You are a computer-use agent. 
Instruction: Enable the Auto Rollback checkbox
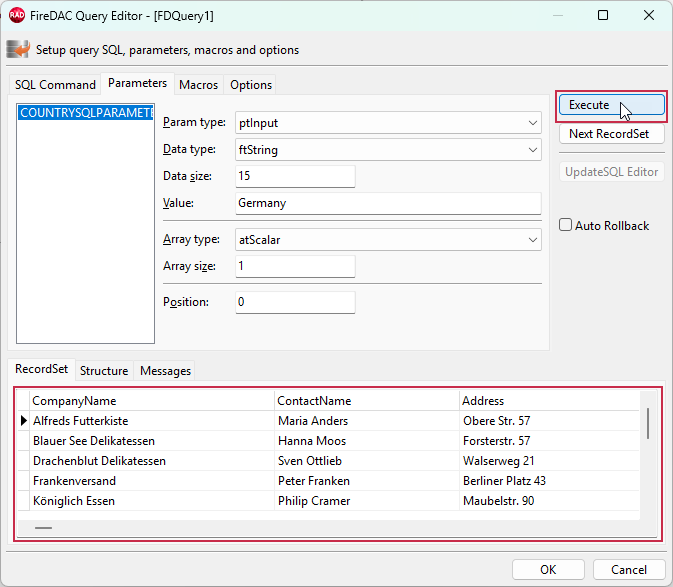[565, 225]
